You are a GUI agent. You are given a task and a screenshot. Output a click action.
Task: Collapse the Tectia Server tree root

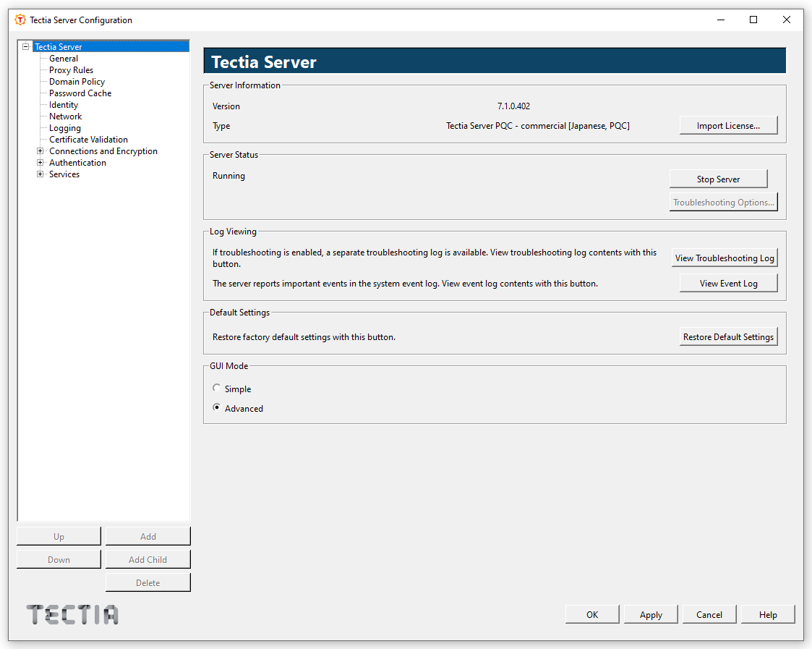coord(25,46)
